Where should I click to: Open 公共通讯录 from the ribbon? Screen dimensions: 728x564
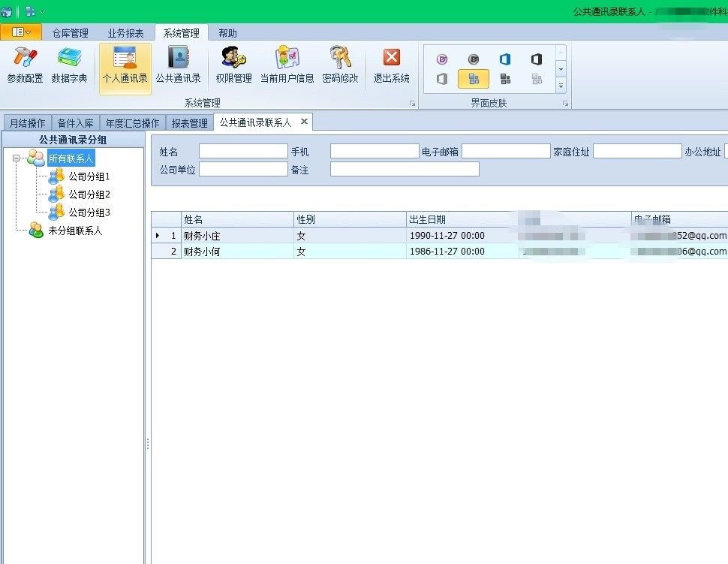click(178, 65)
